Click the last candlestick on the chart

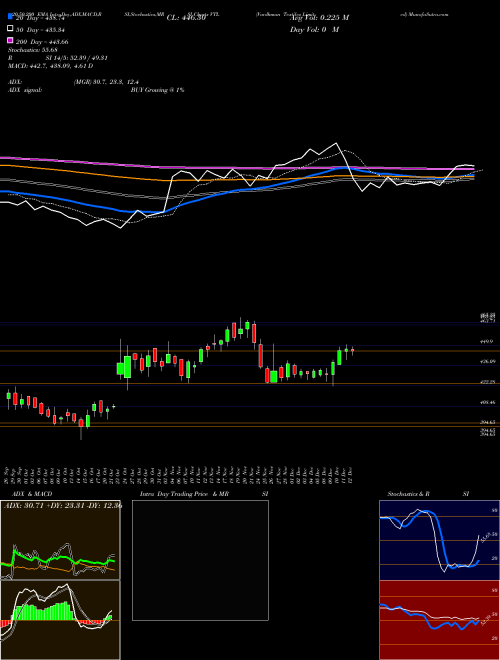(x=352, y=350)
